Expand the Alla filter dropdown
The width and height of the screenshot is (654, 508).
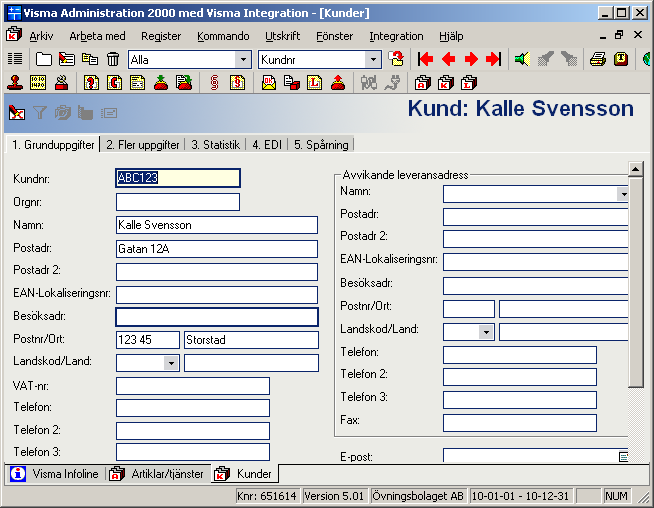click(243, 60)
